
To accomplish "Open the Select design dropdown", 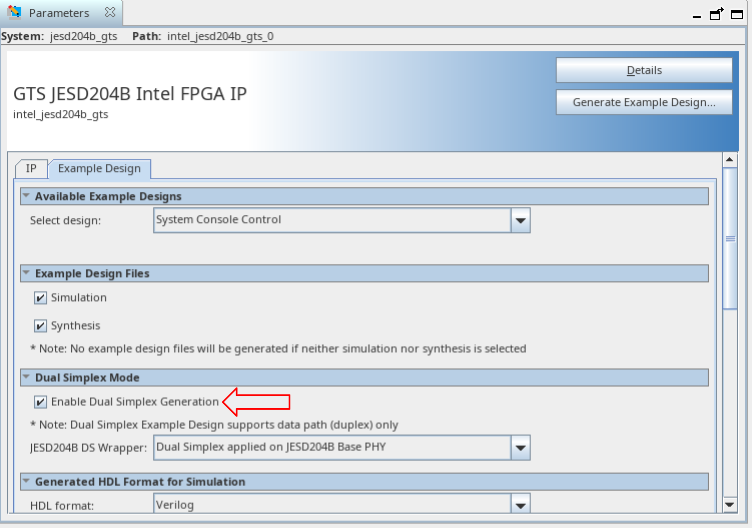I will tap(342, 220).
